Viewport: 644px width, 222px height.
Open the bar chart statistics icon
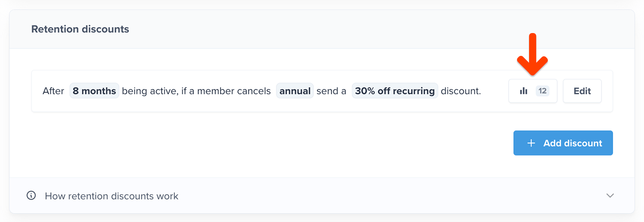[523, 91]
